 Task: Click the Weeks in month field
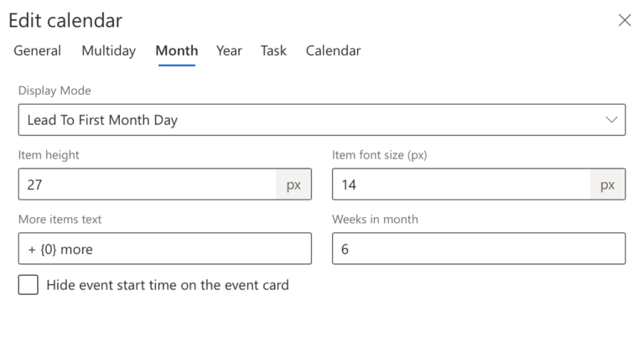(x=479, y=249)
